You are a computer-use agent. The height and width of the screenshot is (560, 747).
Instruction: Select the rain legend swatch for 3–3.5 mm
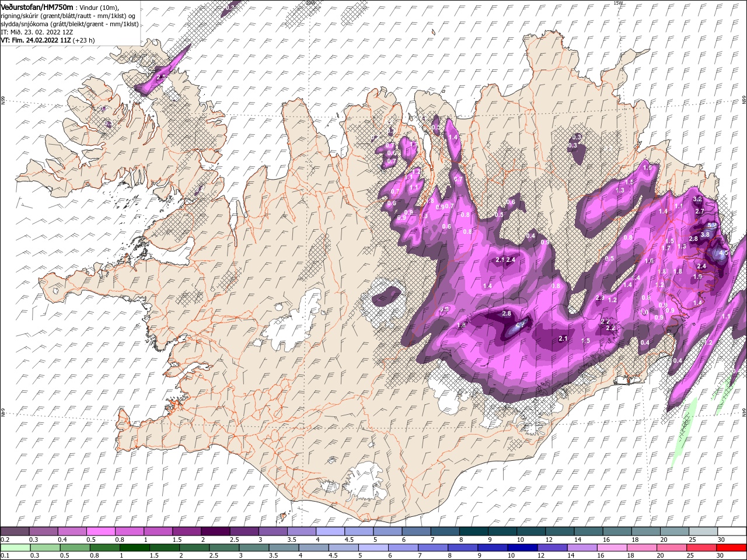(254, 547)
